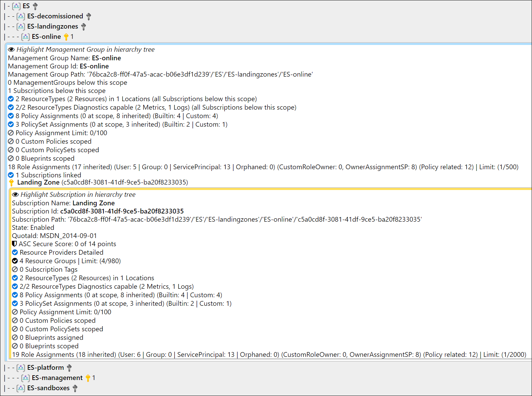Select the ES-online tree node
Screen dimensions: 532x396
[46, 37]
